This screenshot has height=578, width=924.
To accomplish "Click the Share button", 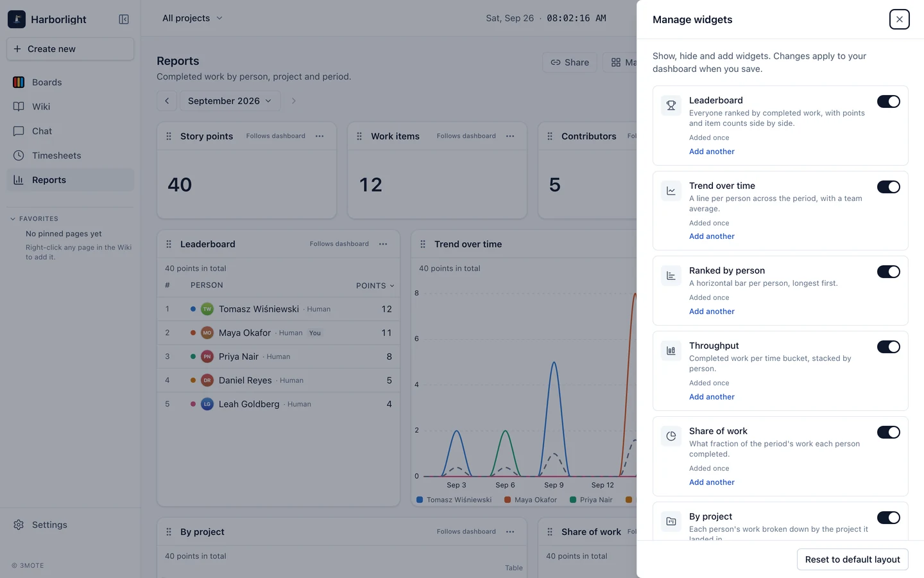I will [x=570, y=62].
